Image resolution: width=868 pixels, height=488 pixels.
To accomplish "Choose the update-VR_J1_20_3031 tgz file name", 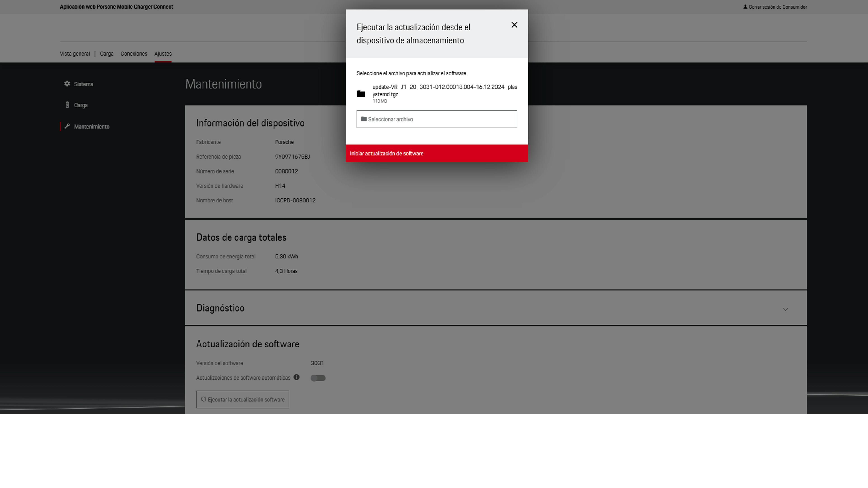I will (x=445, y=91).
